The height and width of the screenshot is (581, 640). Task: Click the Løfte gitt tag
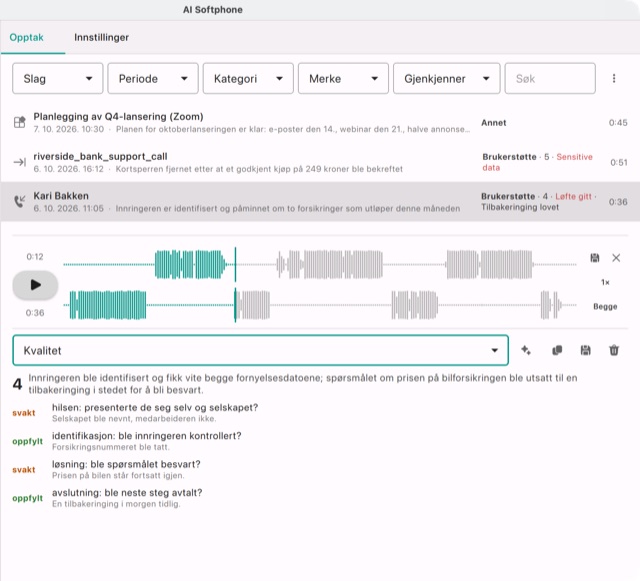(573, 196)
